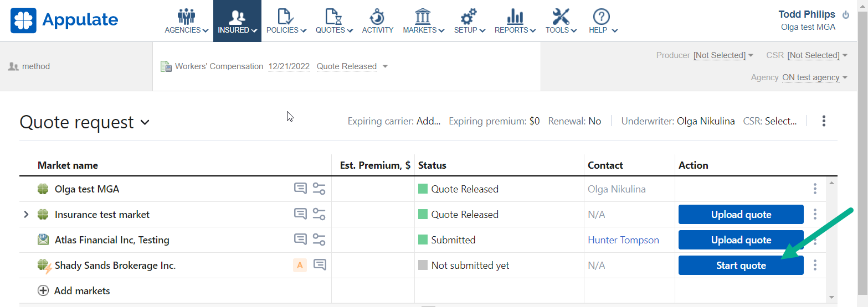868x307 pixels.
Task: Open the three-dot menu for Atlas Financial row
Action: (815, 240)
